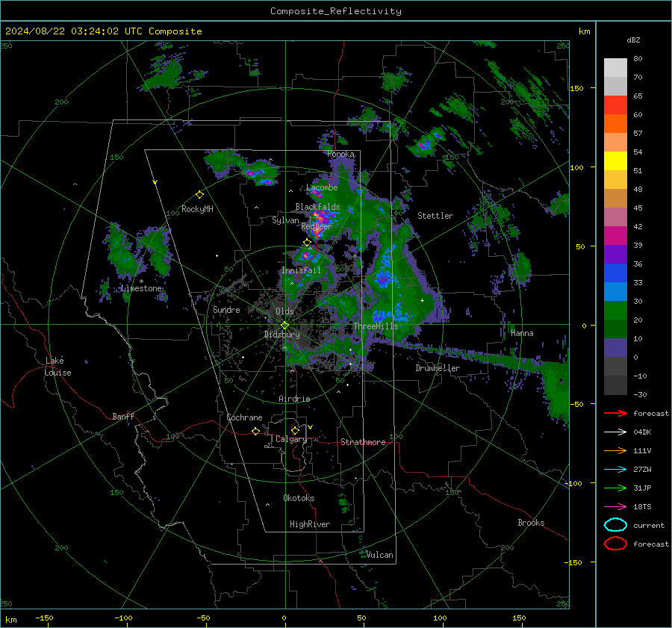The image size is (672, 628).
Task: Choose the green 31JP arrow icon
Action: click(x=615, y=488)
